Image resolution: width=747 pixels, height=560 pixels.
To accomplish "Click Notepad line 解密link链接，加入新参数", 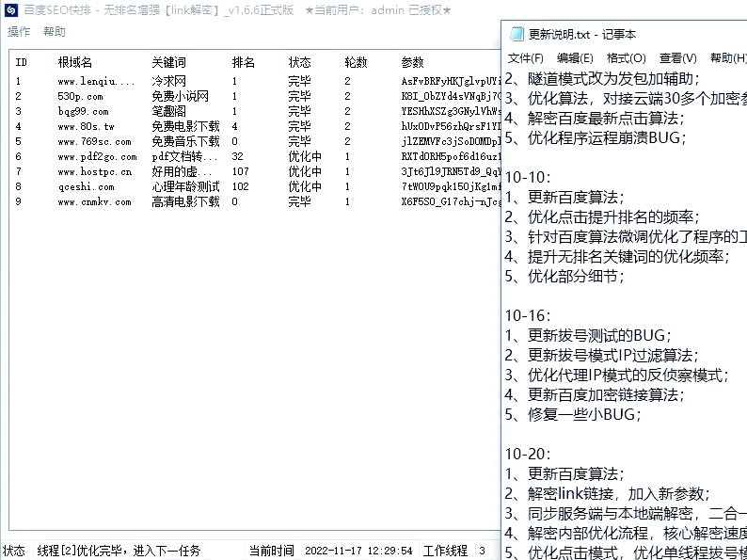I will pyautogui.click(x=608, y=493).
